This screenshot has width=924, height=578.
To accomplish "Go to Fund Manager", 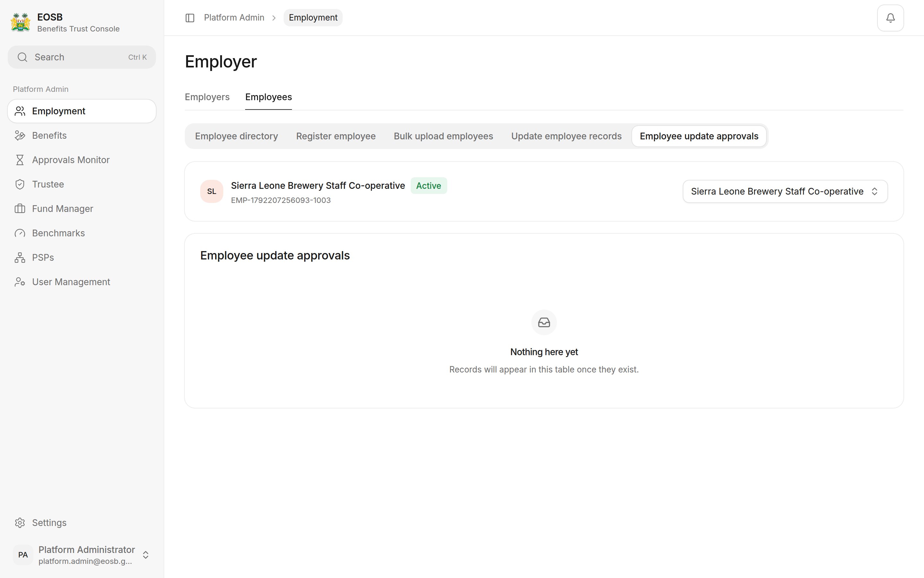I will pos(82,209).
